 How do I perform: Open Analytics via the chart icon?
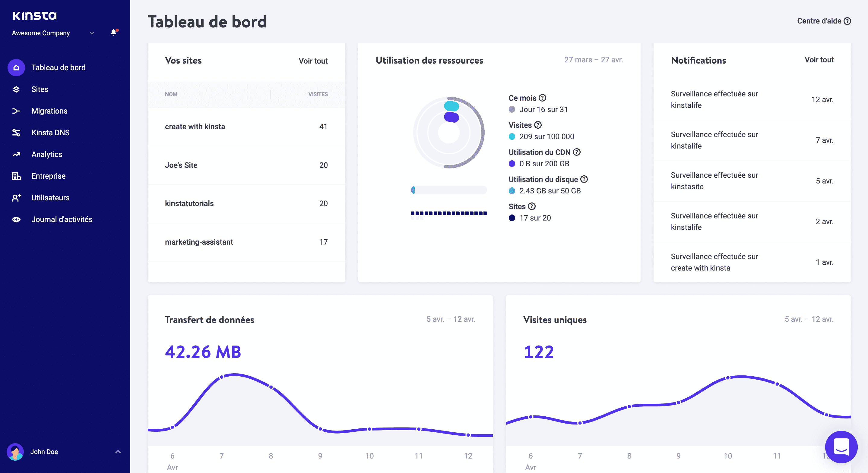point(16,154)
